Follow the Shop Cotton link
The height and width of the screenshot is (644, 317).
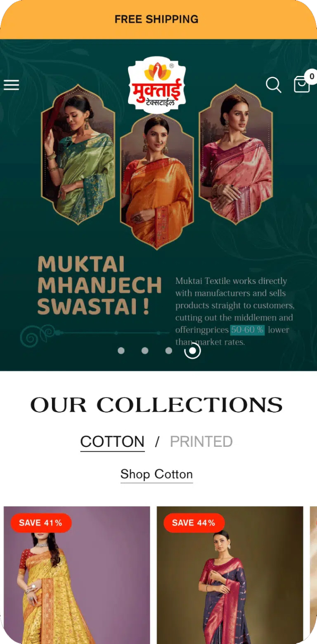coord(156,474)
